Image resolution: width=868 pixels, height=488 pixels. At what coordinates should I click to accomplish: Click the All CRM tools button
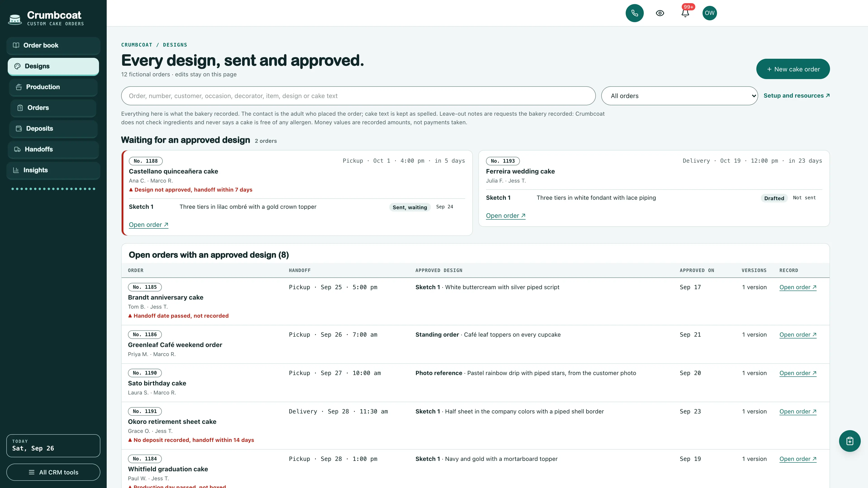tap(53, 472)
